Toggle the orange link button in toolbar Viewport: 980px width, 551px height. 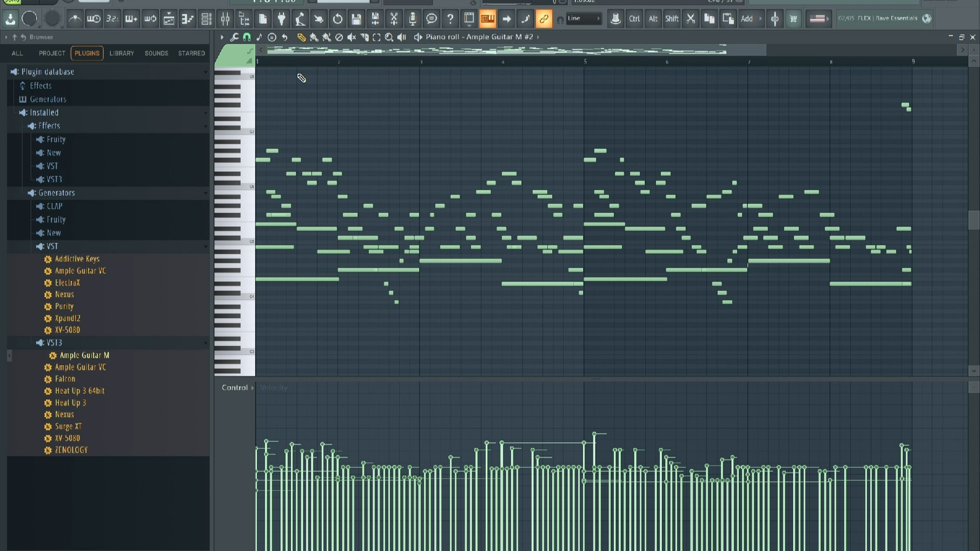click(544, 19)
